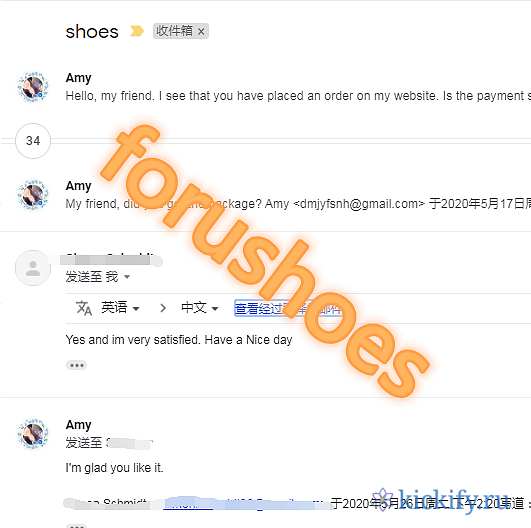Screen dimensions: 531x528
Task: Open the 英语 source language dropdown
Action: tap(120, 308)
